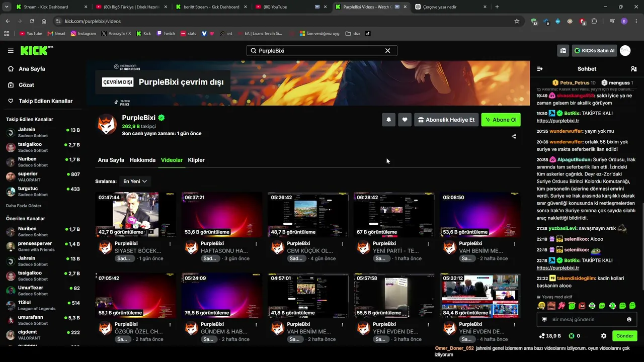Open the profile avatar menu on Kick
Image resolution: width=644 pixels, height=362 pixels.
coord(625,51)
